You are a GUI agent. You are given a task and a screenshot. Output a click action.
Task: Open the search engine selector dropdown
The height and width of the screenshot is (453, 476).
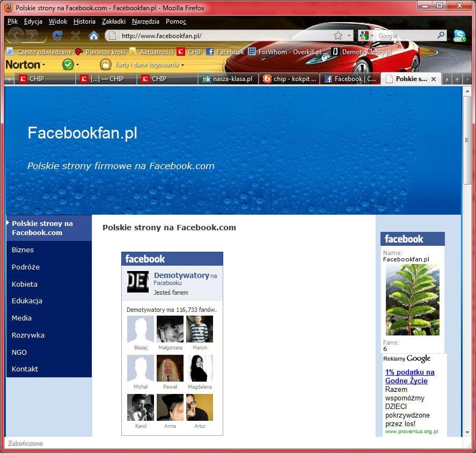[x=366, y=35]
